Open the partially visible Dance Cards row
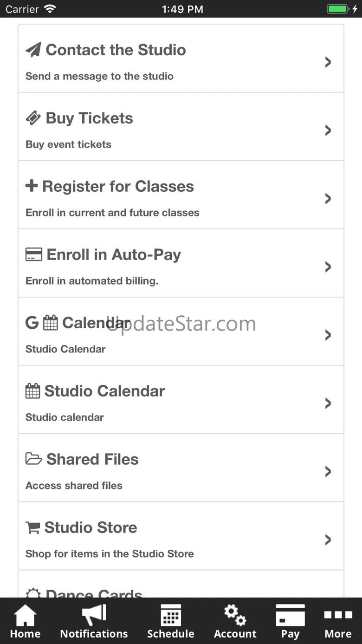Image resolution: width=362 pixels, height=644 pixels. [x=181, y=584]
